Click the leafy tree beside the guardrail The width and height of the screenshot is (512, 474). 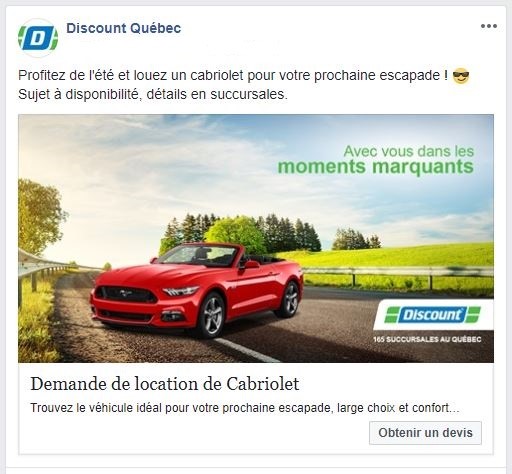coord(40,215)
